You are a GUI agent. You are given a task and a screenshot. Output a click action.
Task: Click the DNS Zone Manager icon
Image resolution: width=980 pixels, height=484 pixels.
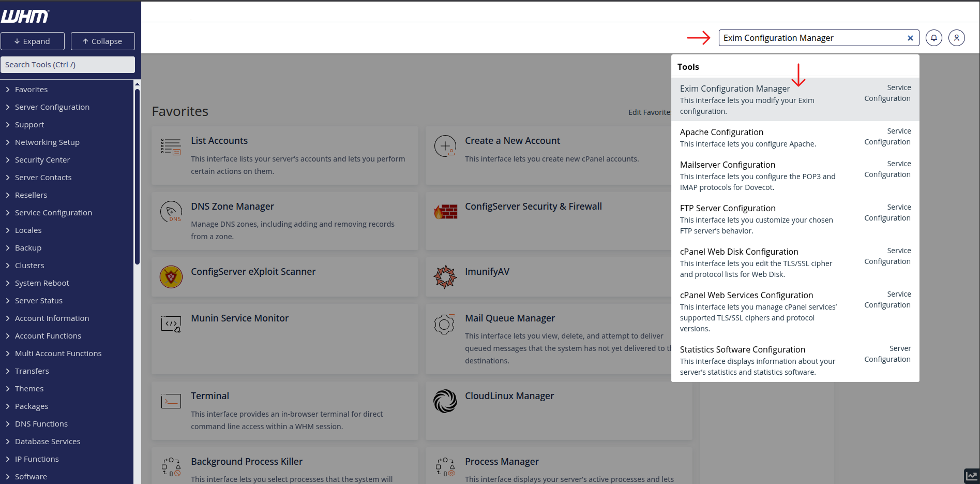pyautogui.click(x=171, y=212)
